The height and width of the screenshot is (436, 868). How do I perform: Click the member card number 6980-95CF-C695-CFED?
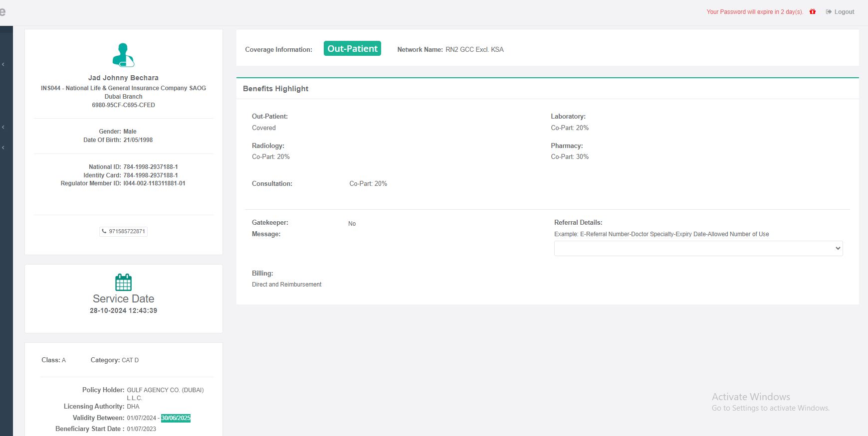click(x=123, y=105)
